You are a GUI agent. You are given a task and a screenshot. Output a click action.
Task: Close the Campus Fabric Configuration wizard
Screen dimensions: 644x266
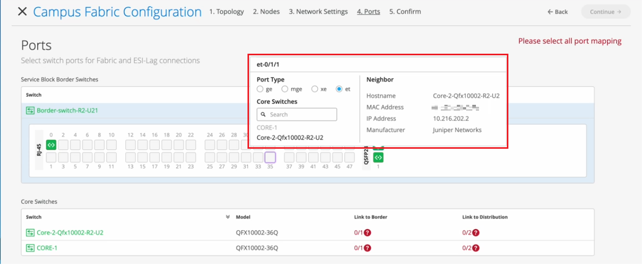tap(22, 11)
